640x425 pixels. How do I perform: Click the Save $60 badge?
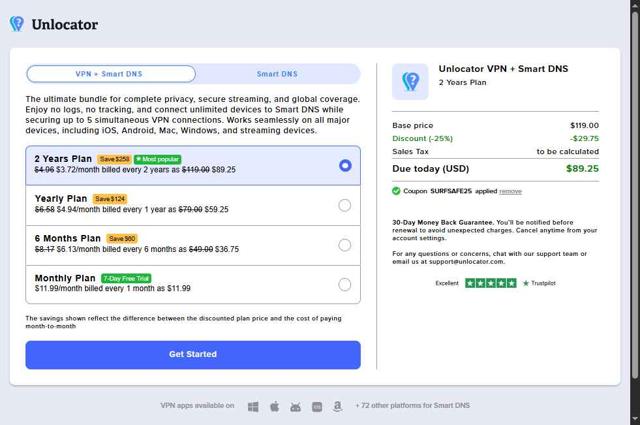[122, 238]
